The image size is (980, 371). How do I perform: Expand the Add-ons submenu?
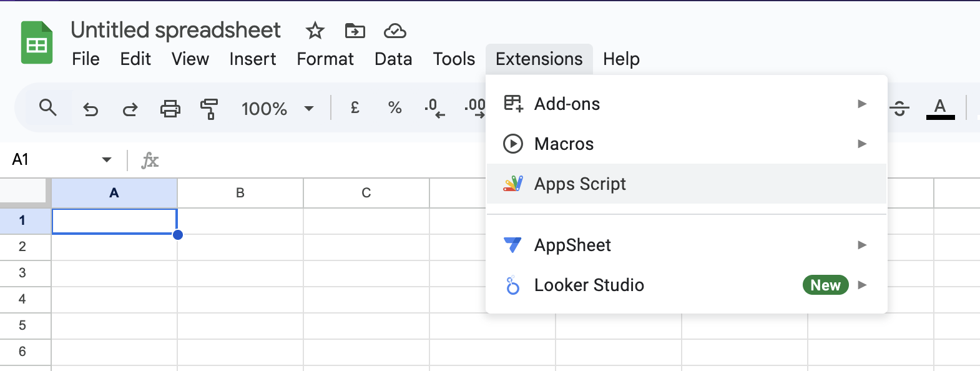click(686, 104)
